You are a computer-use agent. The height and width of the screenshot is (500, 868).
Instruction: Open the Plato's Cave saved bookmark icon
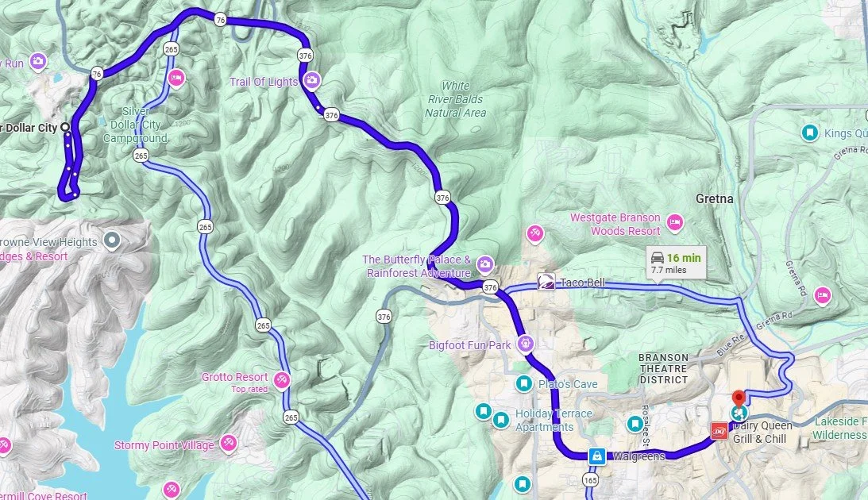(523, 383)
